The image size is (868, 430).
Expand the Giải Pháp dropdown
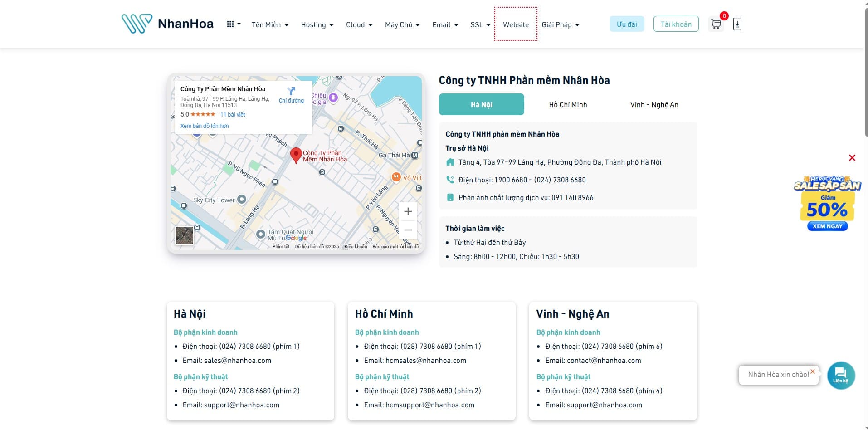coord(560,25)
